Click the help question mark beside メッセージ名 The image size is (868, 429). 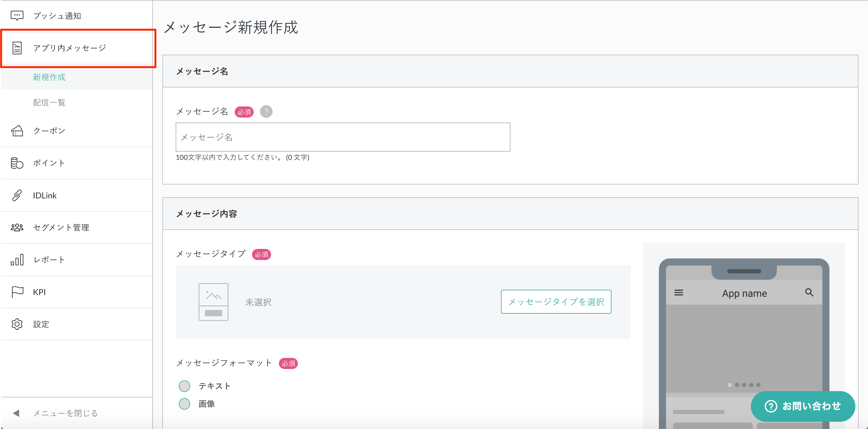[266, 112]
